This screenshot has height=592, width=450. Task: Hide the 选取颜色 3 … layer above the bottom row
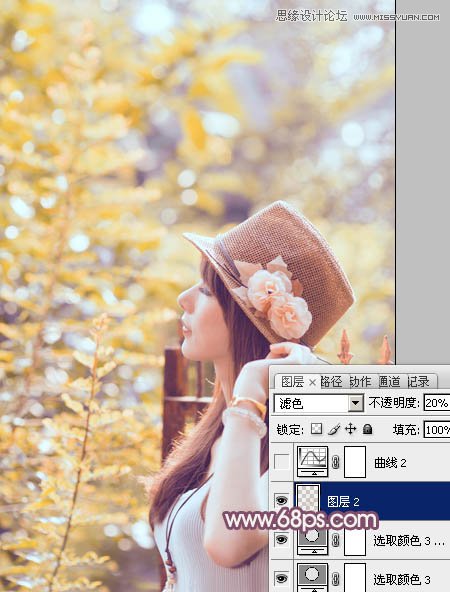point(281,540)
